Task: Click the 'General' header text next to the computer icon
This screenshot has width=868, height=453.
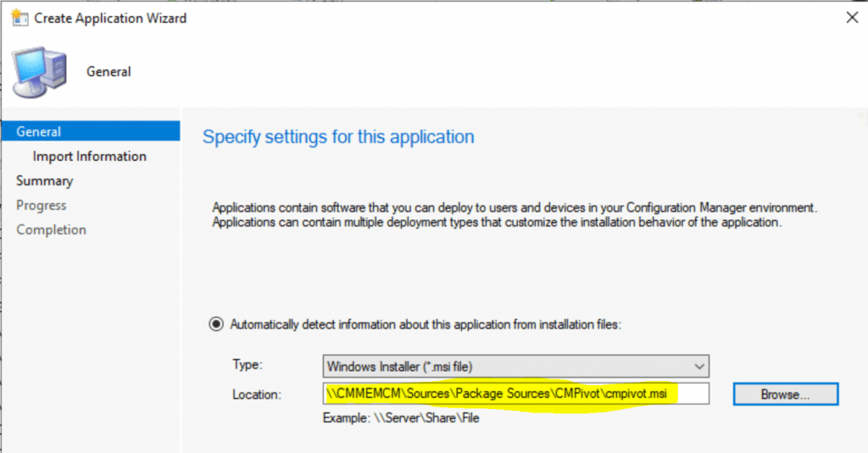Action: tap(108, 72)
